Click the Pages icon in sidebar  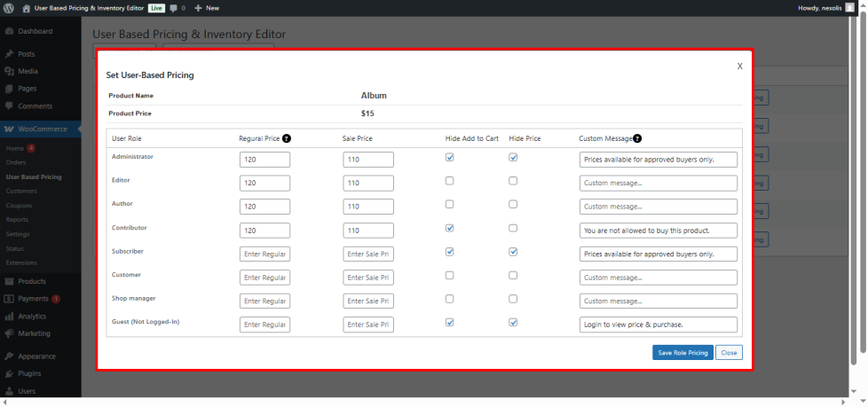coord(9,89)
